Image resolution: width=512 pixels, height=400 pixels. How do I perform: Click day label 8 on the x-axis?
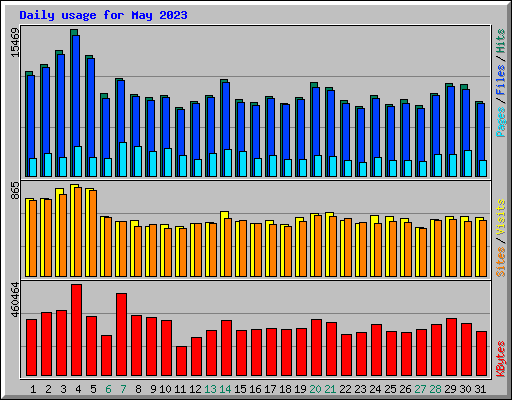138,389
